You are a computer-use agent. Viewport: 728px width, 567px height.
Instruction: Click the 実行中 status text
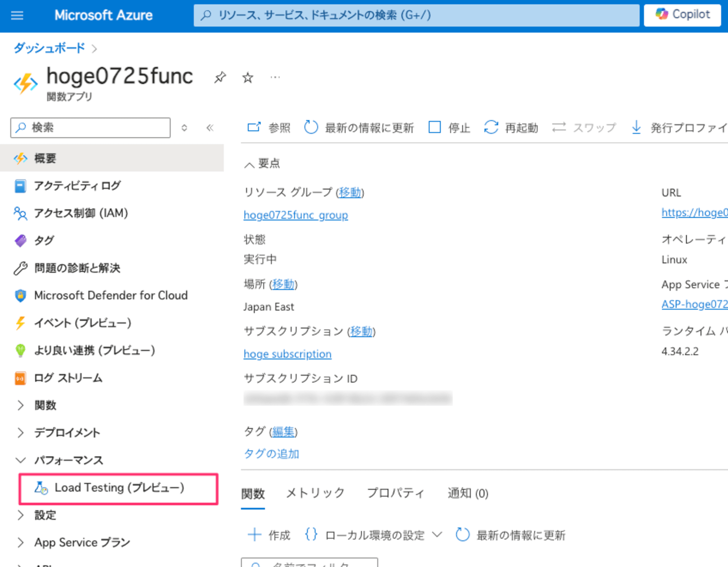[x=260, y=259]
